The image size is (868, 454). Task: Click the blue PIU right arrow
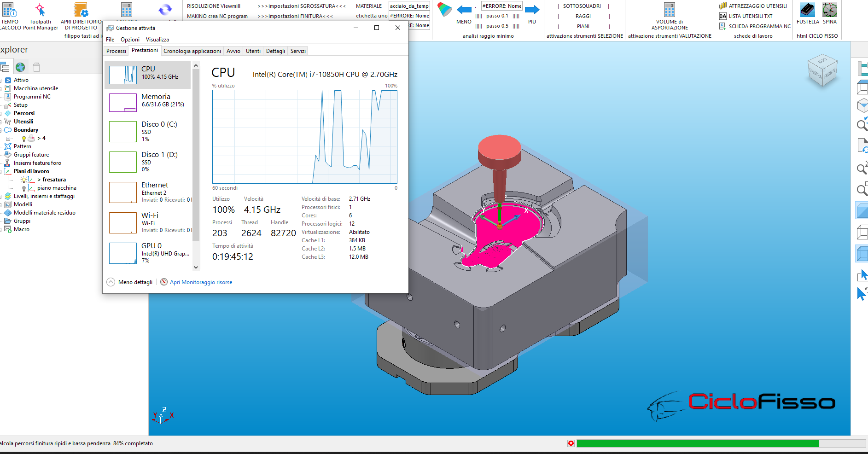point(532,10)
